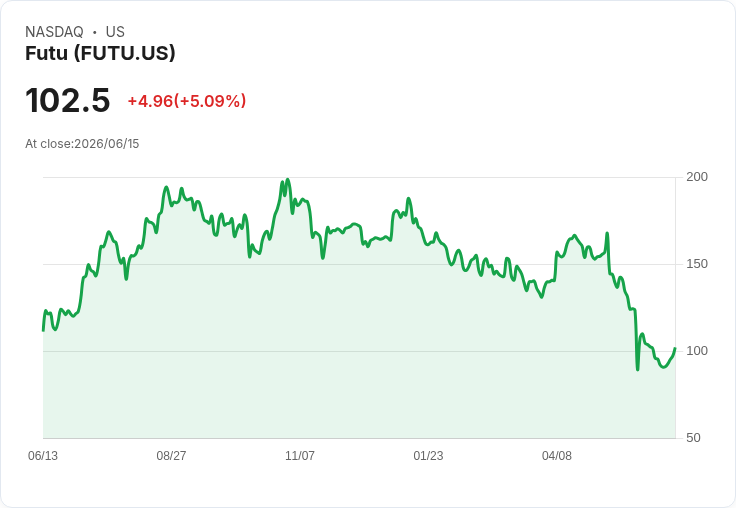Viewport: 736px width, 508px height.
Task: Click the sharp drop low point below 100
Action: tap(637, 369)
